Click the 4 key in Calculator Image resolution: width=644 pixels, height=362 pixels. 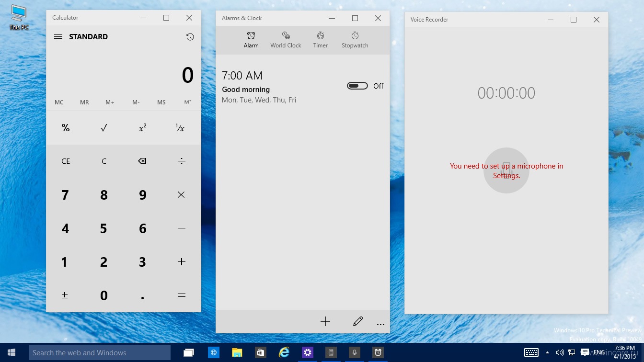click(x=65, y=228)
